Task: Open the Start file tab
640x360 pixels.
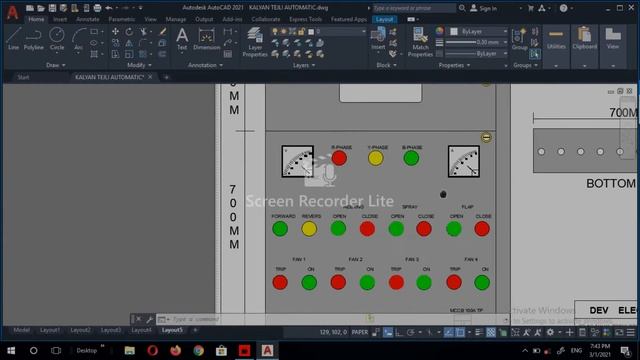Action: 23,77
